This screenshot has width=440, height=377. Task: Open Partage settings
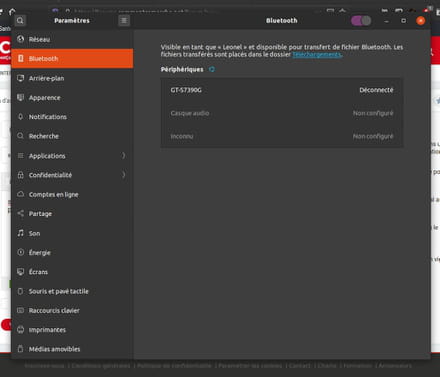72,214
